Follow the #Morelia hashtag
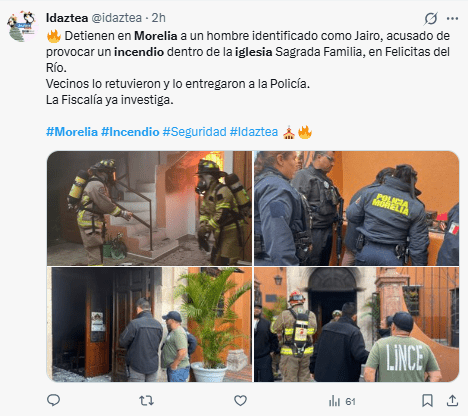 tap(72, 132)
